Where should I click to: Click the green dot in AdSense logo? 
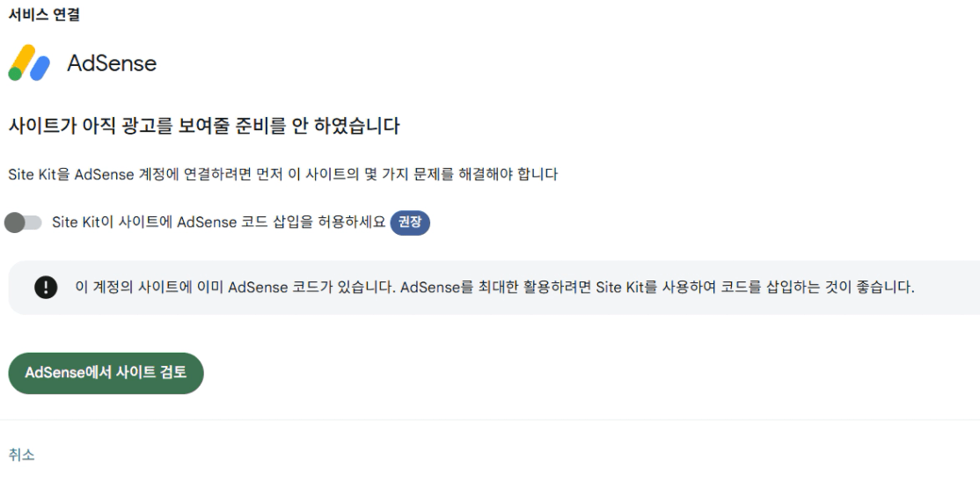tap(16, 74)
